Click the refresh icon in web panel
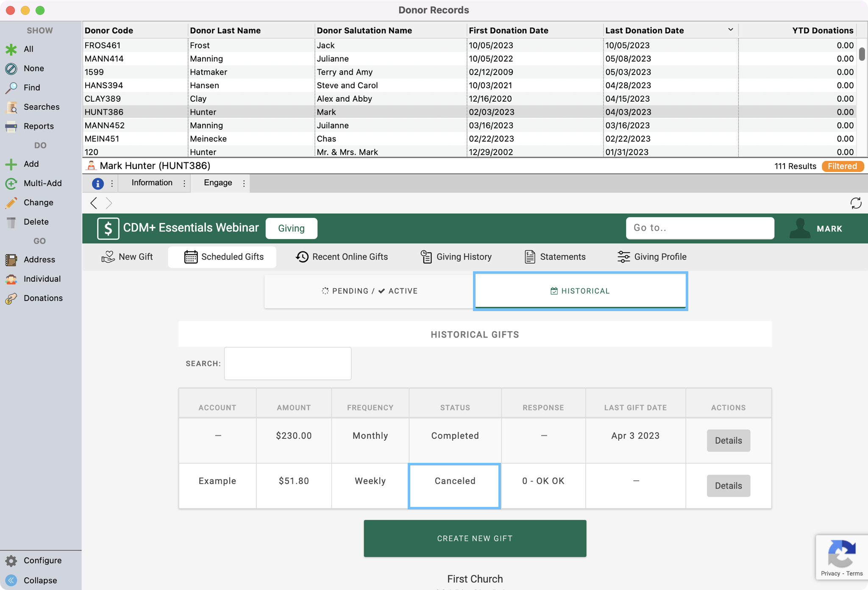Image resolution: width=868 pixels, height=590 pixels. click(x=856, y=203)
